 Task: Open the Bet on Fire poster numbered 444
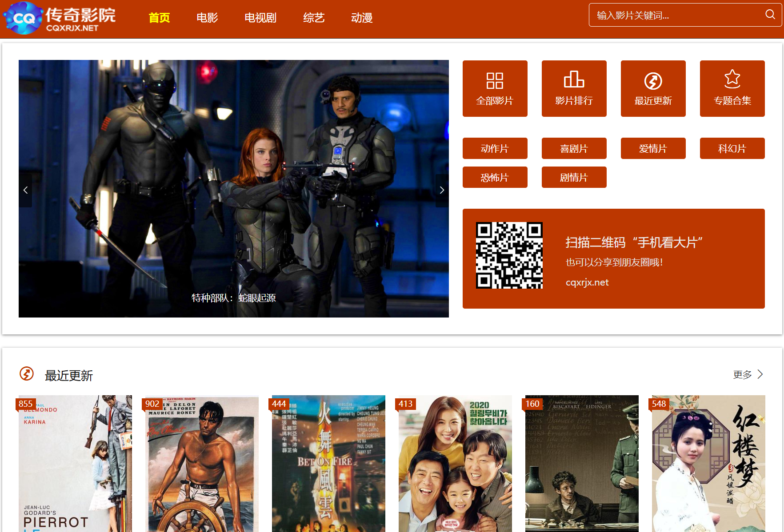pos(328,464)
